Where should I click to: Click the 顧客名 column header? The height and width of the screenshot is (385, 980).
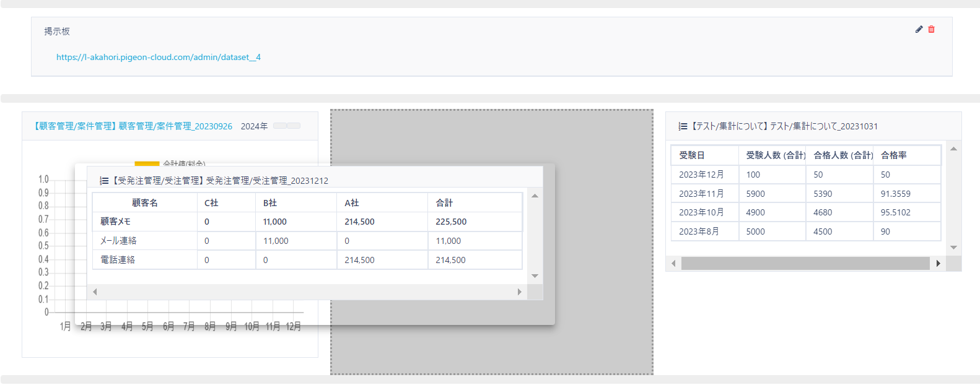pos(145,203)
